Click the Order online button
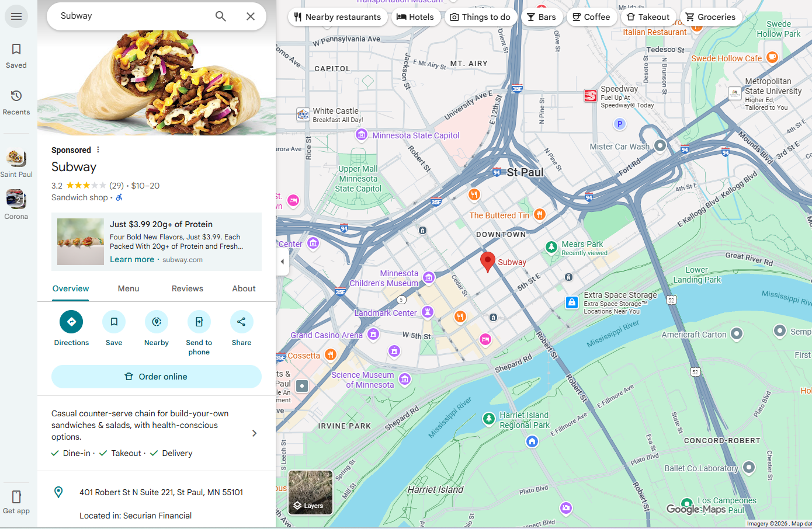 pos(156,377)
